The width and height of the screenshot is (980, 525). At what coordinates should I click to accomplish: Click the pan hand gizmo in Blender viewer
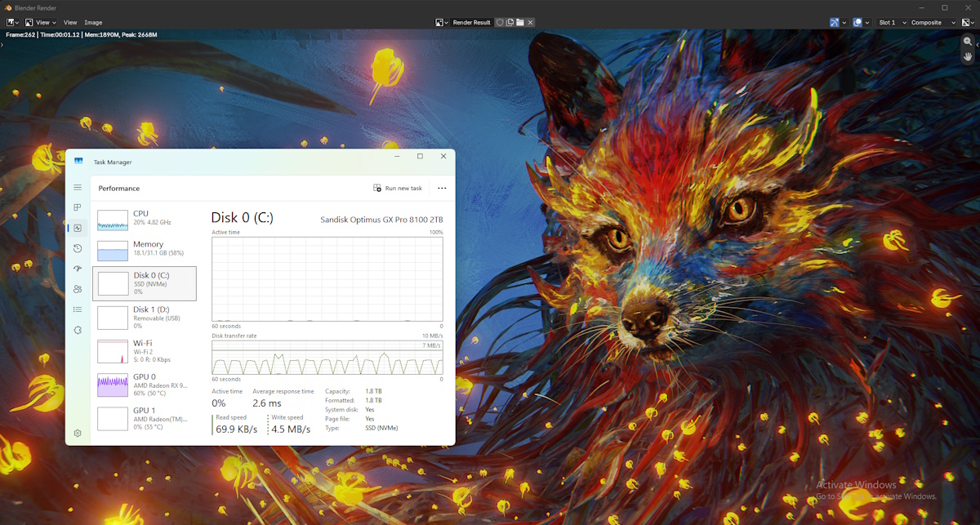click(x=968, y=56)
